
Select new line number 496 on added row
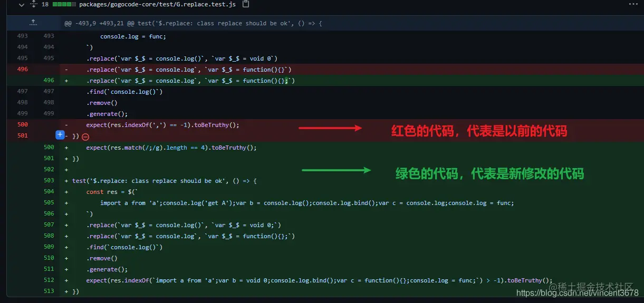tap(49, 81)
